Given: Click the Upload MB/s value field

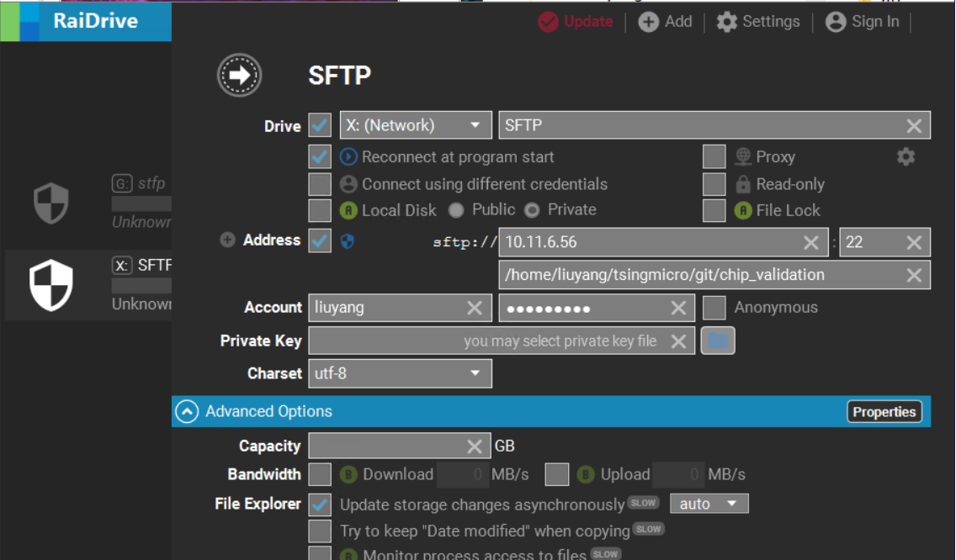Looking at the screenshot, I should (678, 474).
